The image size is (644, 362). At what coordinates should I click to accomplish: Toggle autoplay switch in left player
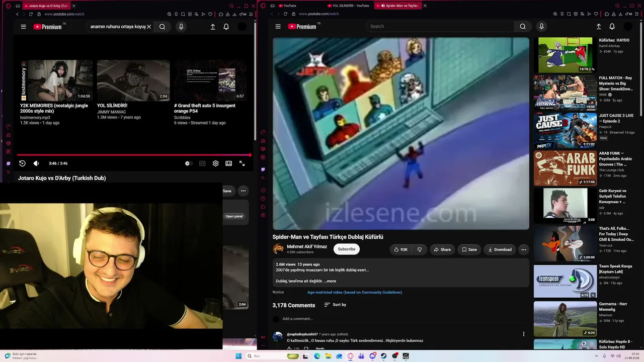coord(188,163)
